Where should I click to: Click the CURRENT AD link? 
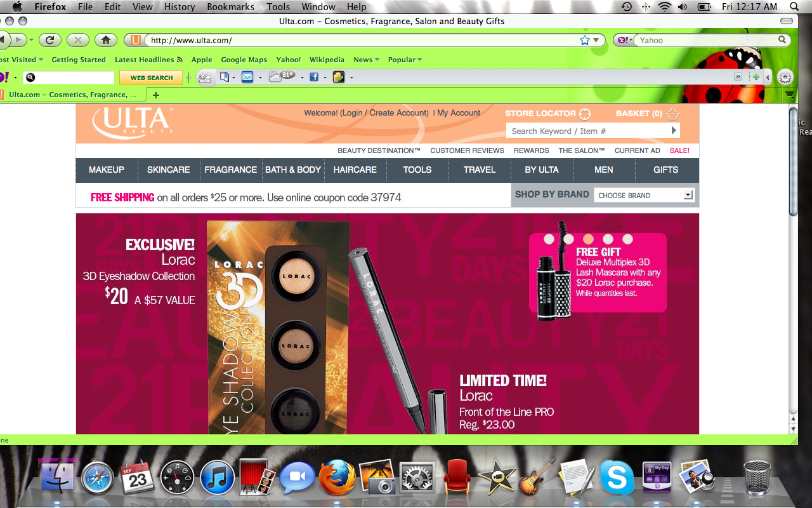tap(638, 150)
